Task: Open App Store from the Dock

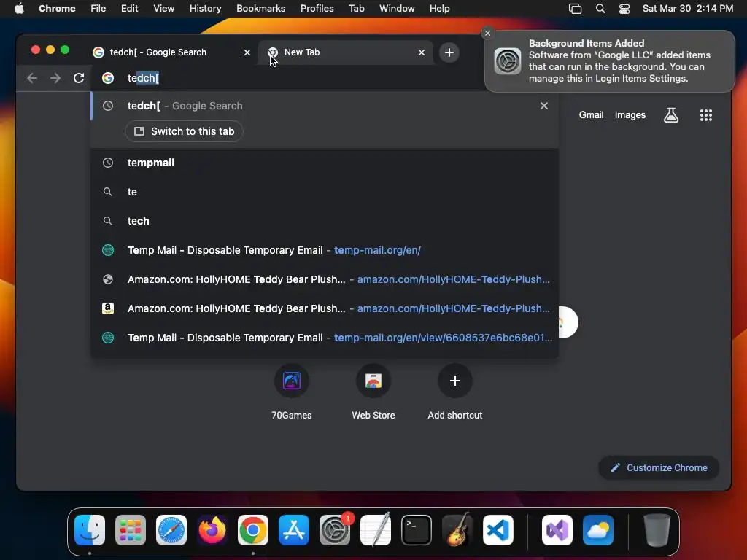Action: [x=294, y=530]
